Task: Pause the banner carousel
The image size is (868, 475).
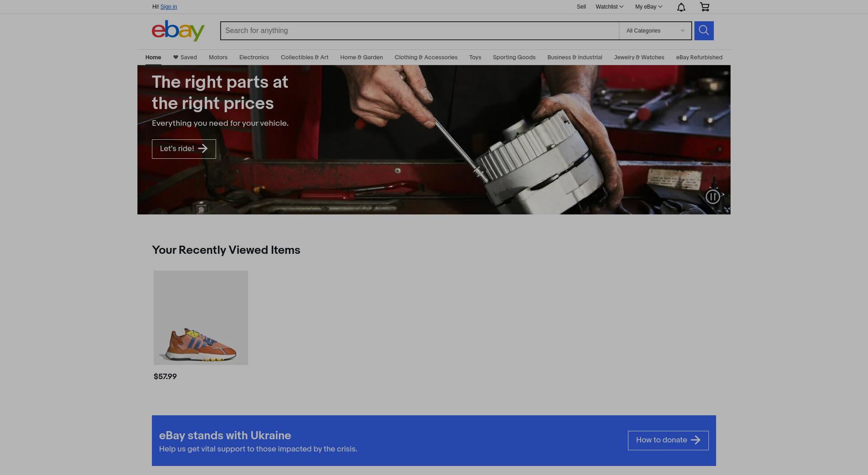Action: click(x=713, y=197)
